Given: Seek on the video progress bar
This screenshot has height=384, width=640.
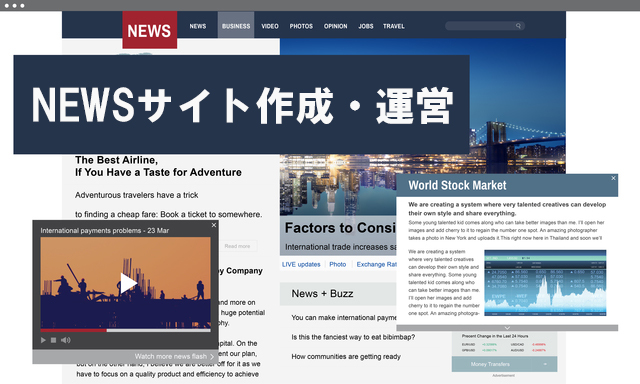Looking at the screenshot, I should click(x=126, y=330).
